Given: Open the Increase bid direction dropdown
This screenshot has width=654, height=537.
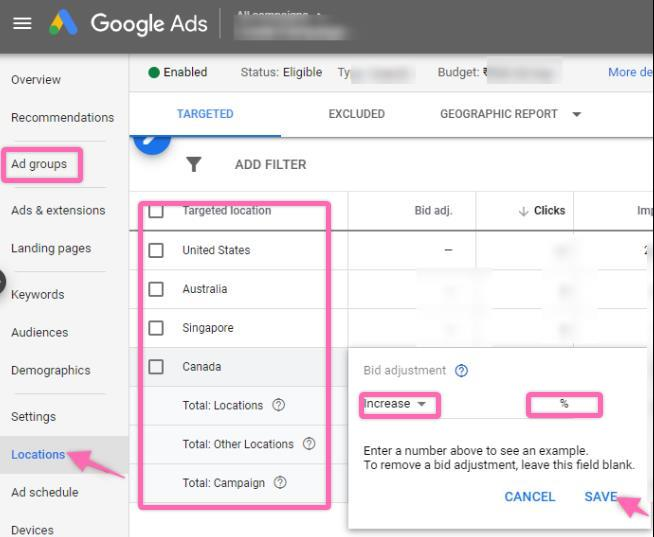Looking at the screenshot, I should [396, 404].
